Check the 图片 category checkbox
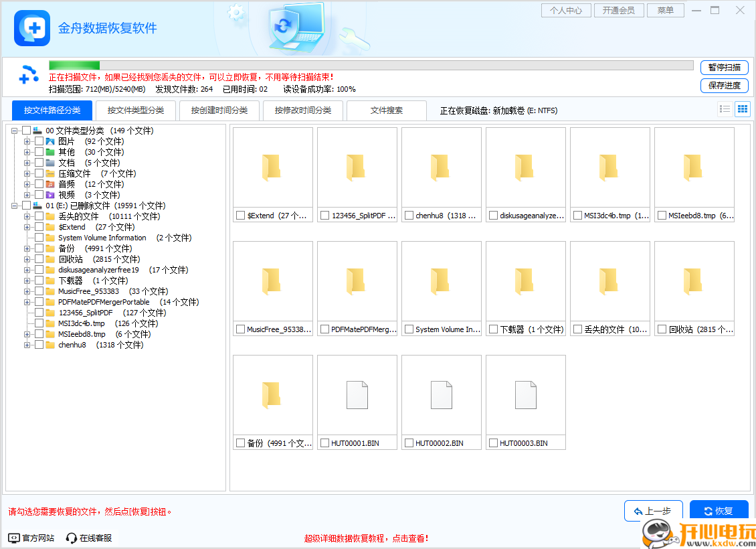 click(38, 141)
